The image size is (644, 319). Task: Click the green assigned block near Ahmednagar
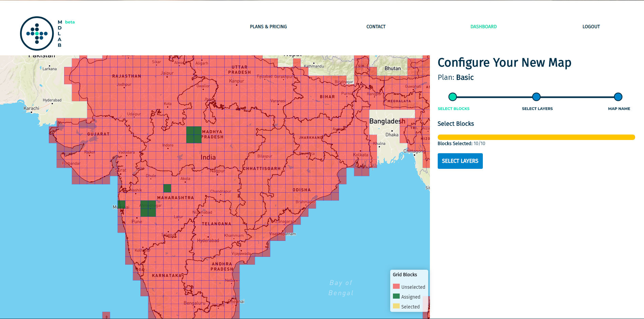(x=148, y=209)
